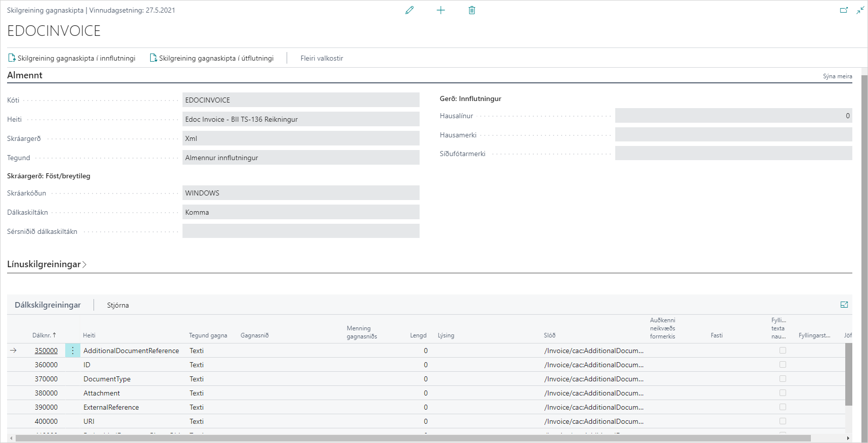Click the EDOCINVOICE page title

(x=54, y=31)
